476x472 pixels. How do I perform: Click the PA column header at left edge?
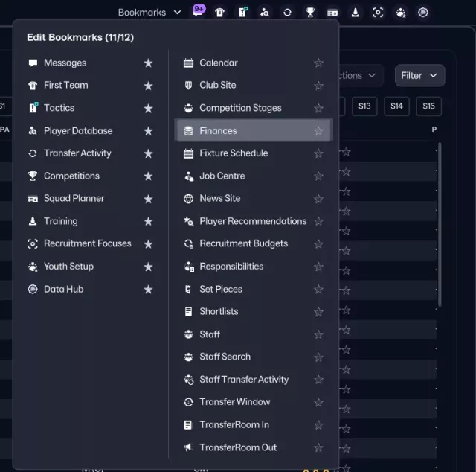[4, 130]
